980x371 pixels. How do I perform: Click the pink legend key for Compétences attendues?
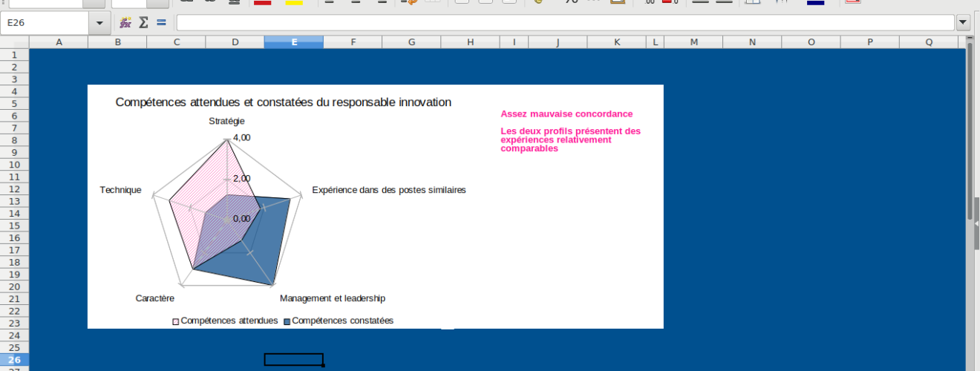click(x=176, y=321)
